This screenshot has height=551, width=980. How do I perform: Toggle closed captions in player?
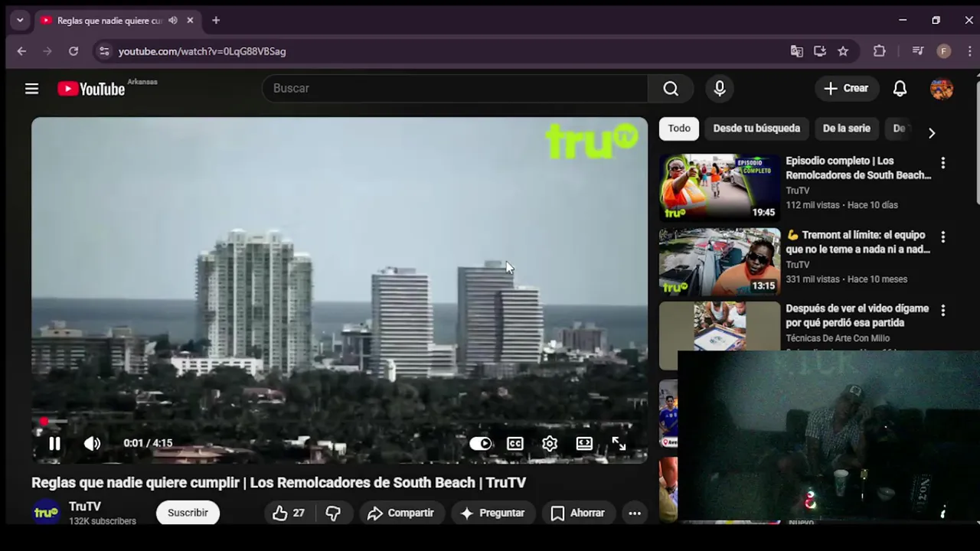(515, 443)
